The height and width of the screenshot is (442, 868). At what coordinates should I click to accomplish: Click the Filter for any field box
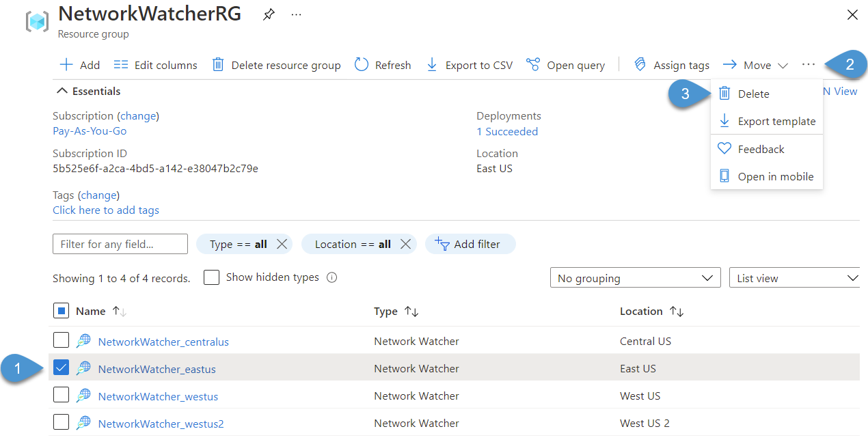tap(120, 244)
